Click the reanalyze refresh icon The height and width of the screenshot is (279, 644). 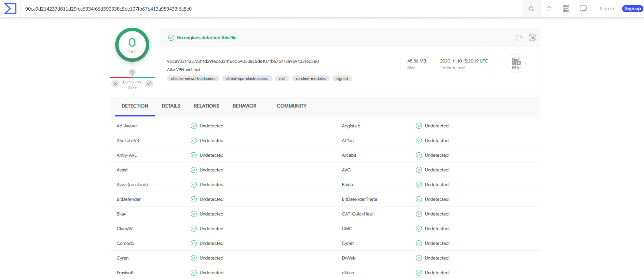click(x=519, y=38)
